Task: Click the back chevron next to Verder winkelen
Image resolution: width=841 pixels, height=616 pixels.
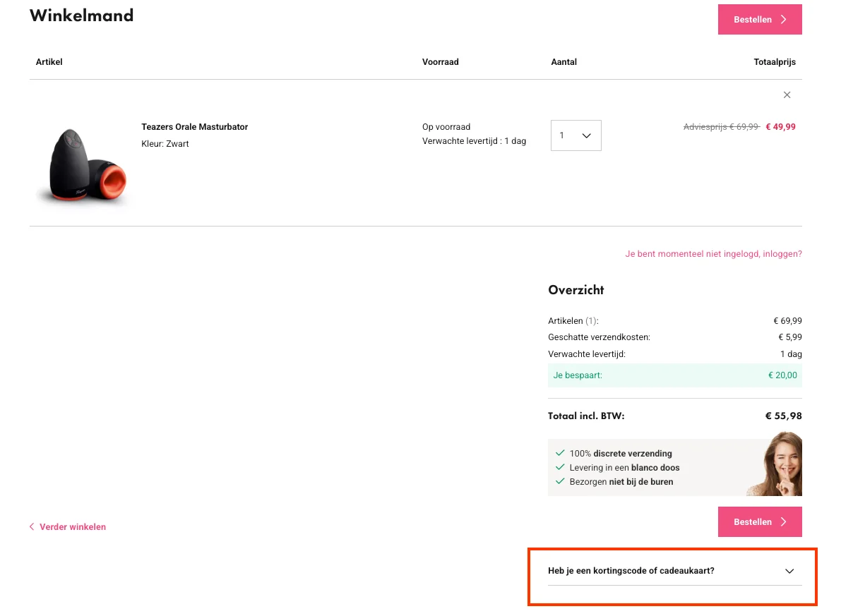Action: 31,526
